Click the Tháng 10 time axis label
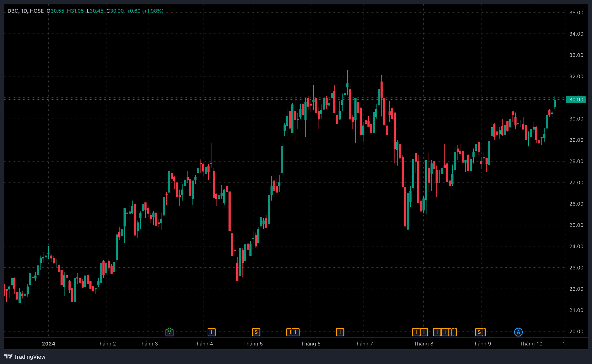The width and height of the screenshot is (592, 364). click(531, 343)
